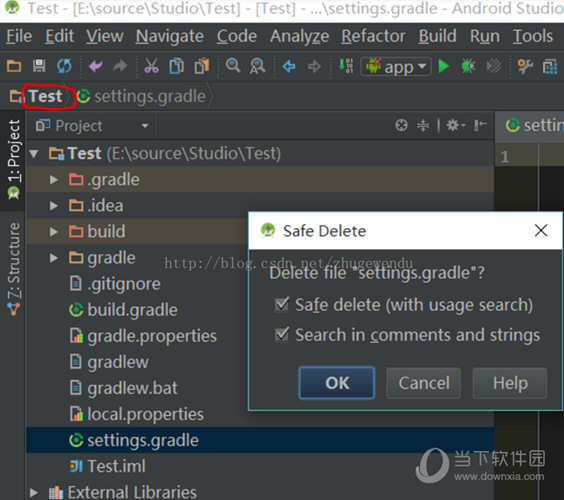The width and height of the screenshot is (564, 500).
Task: Open the Build menu
Action: 437,36
